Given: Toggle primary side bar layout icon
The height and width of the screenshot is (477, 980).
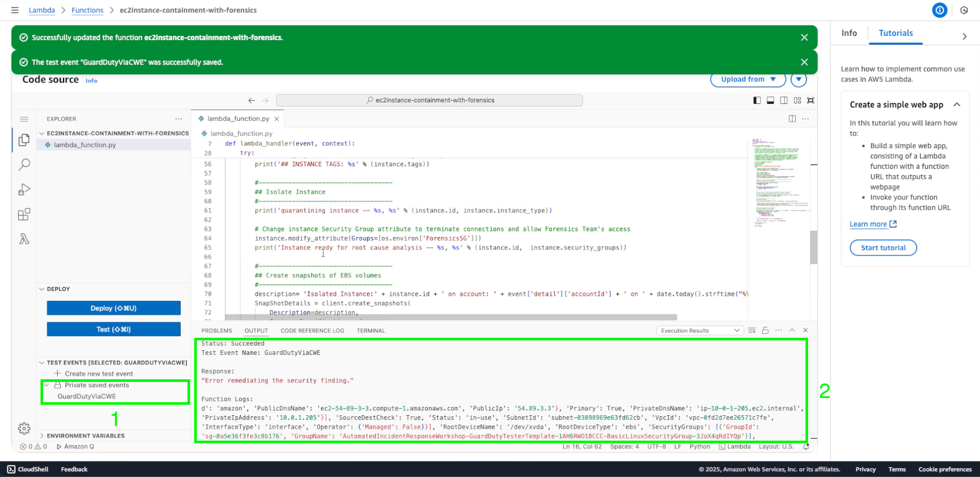Looking at the screenshot, I should point(757,100).
